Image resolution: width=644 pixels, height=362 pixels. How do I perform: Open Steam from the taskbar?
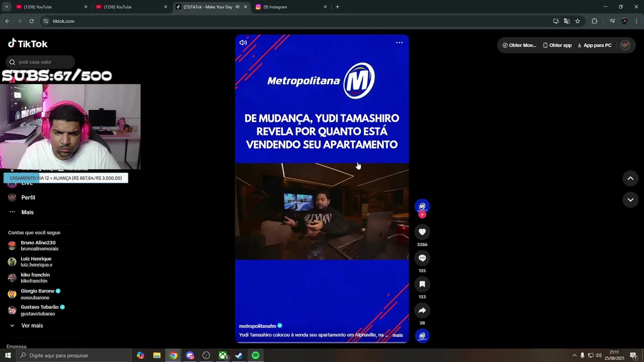tap(239, 355)
